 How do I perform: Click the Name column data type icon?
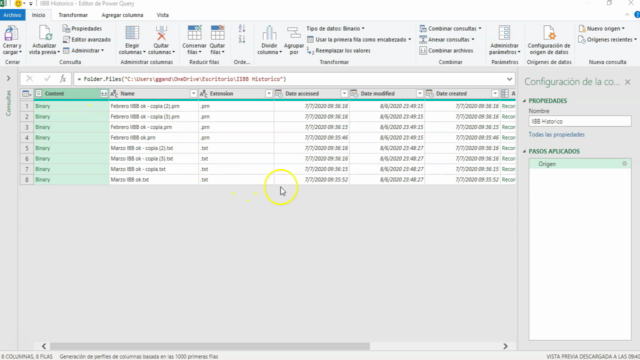[x=114, y=94]
